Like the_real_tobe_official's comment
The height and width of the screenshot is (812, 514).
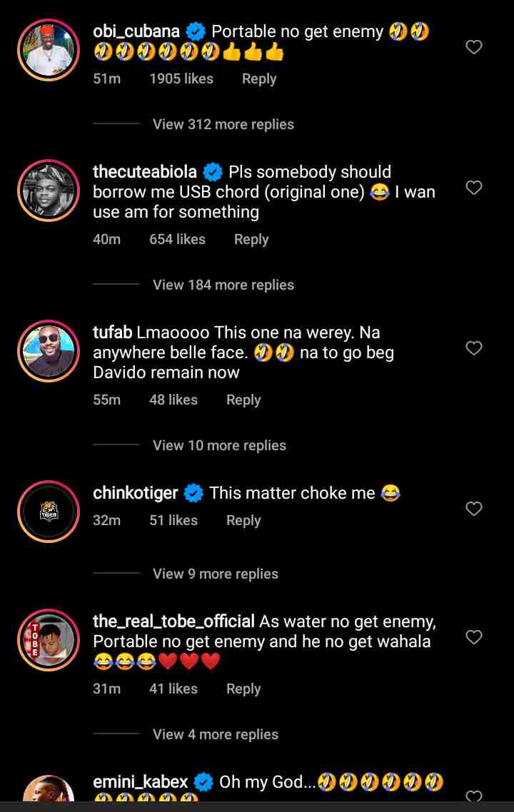(x=474, y=637)
